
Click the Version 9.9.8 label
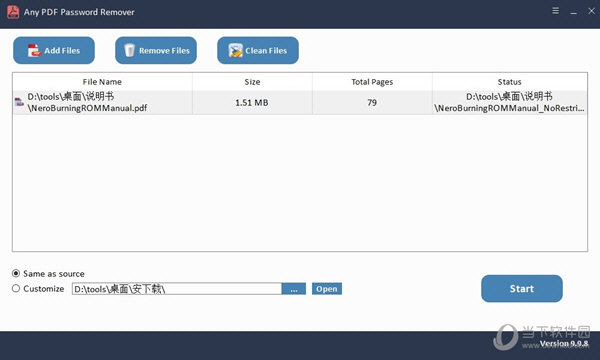coord(564,344)
